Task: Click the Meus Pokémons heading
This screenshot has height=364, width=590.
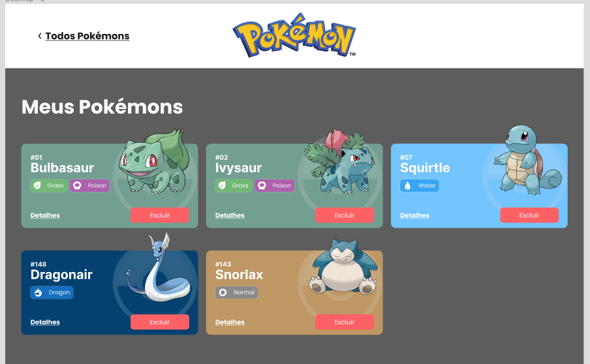Action: 102,107
